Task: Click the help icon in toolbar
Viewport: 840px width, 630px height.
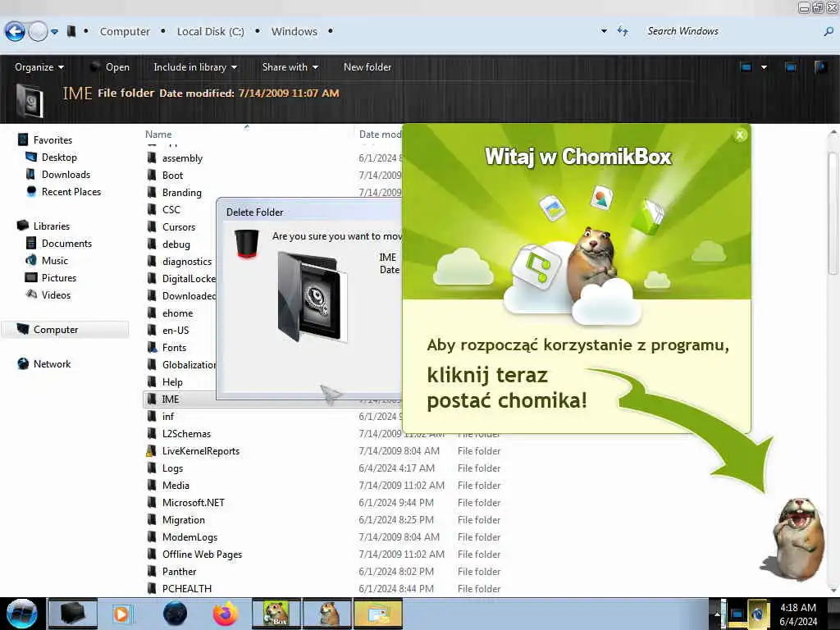Action: point(820,67)
